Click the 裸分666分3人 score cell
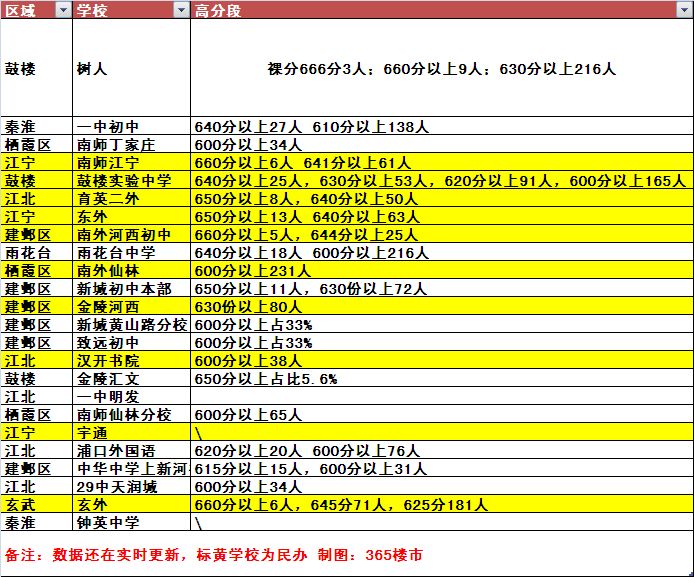Screen dimensions: 694x577 click(x=442, y=68)
